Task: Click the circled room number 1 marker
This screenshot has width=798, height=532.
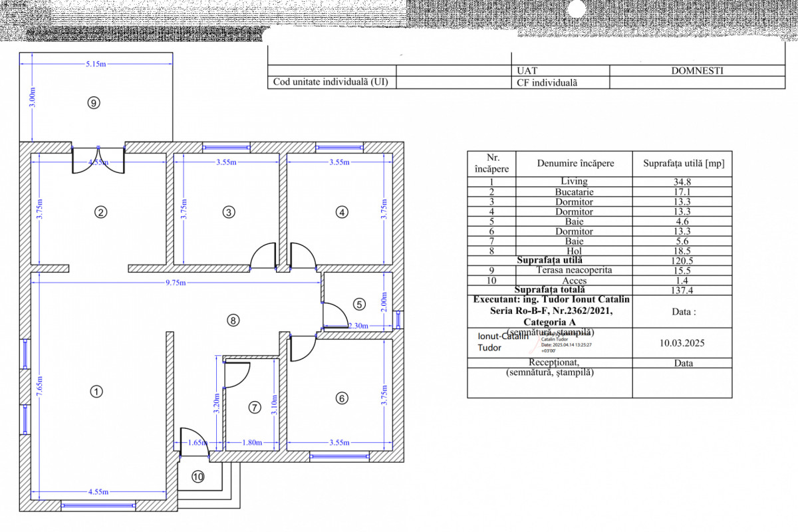Action: point(96,392)
